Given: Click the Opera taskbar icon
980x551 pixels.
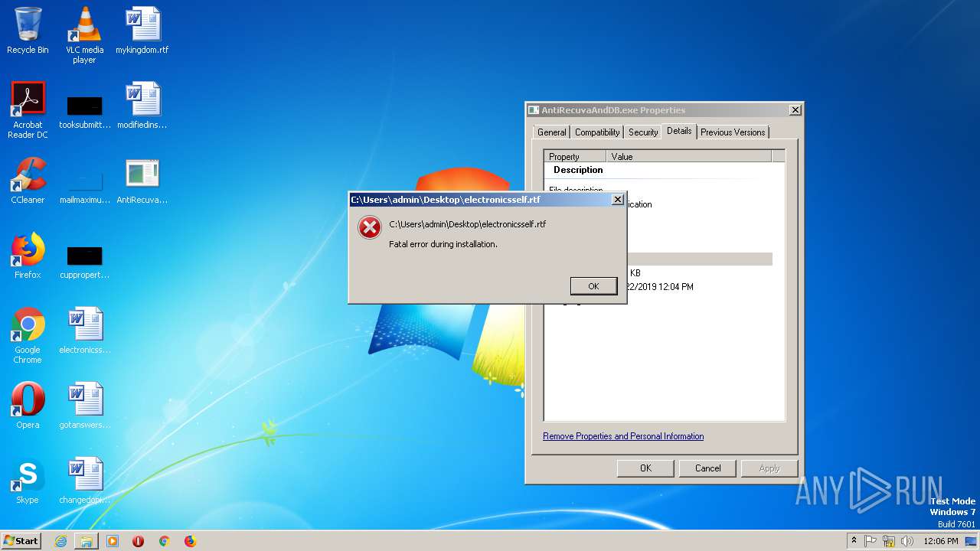Looking at the screenshot, I should (x=139, y=541).
